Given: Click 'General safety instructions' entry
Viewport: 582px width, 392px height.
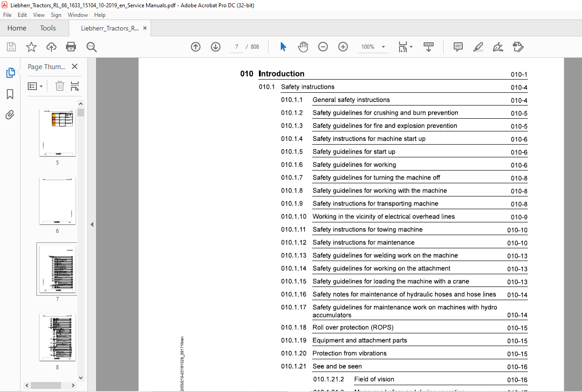Looking at the screenshot, I should 351,100.
